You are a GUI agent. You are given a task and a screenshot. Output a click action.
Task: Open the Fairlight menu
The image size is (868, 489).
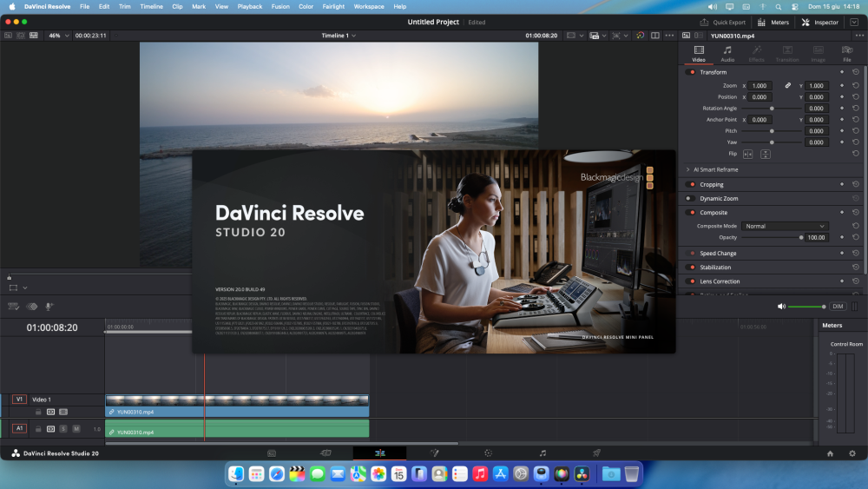(x=333, y=7)
